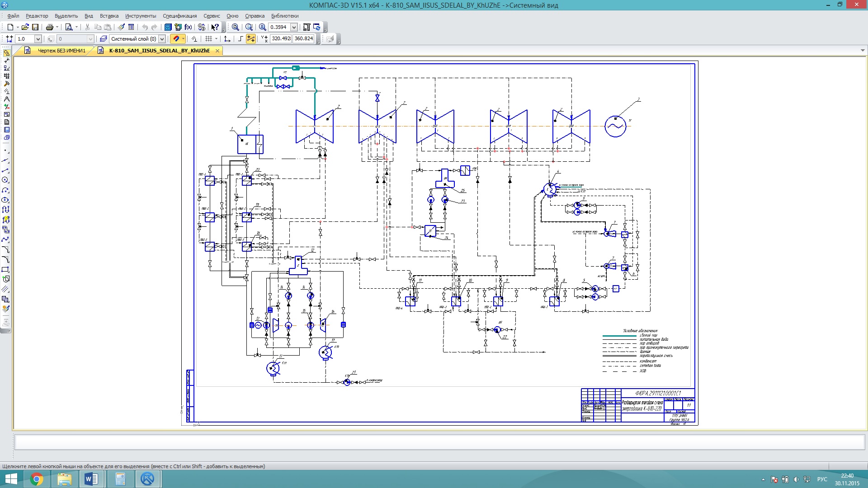Switch to Чертеж БЕЗ ИМЕНИ1 tab
This screenshot has width=868, height=488.
(61, 51)
